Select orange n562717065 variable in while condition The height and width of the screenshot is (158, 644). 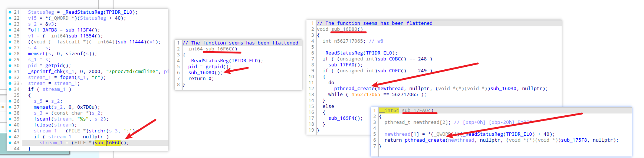(365, 95)
